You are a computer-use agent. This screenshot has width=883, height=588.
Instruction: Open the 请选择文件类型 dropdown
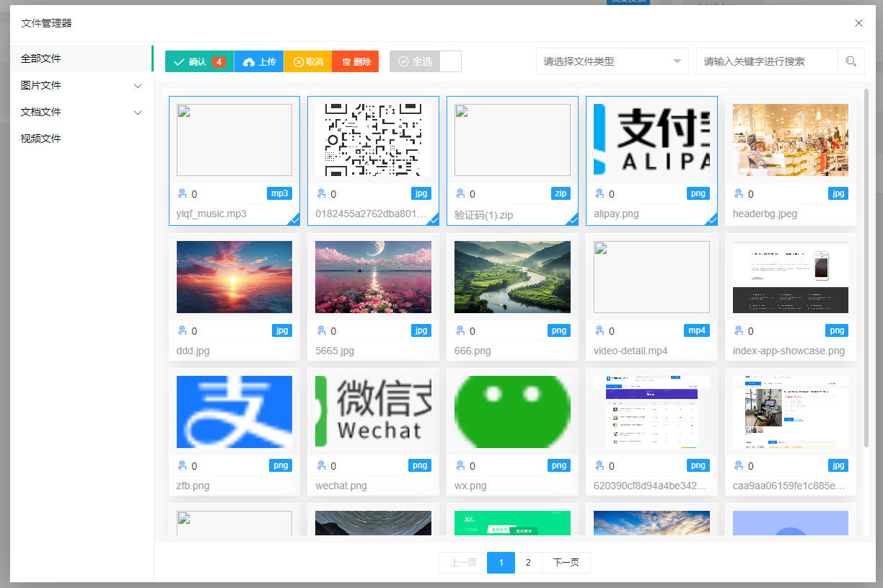click(612, 61)
